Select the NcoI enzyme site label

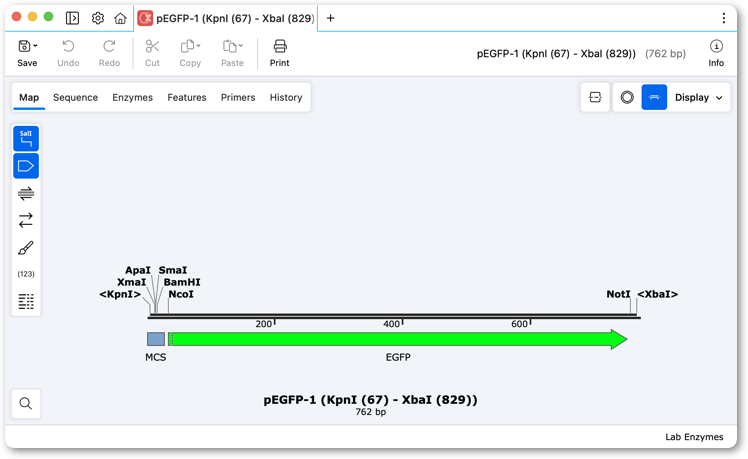point(181,294)
